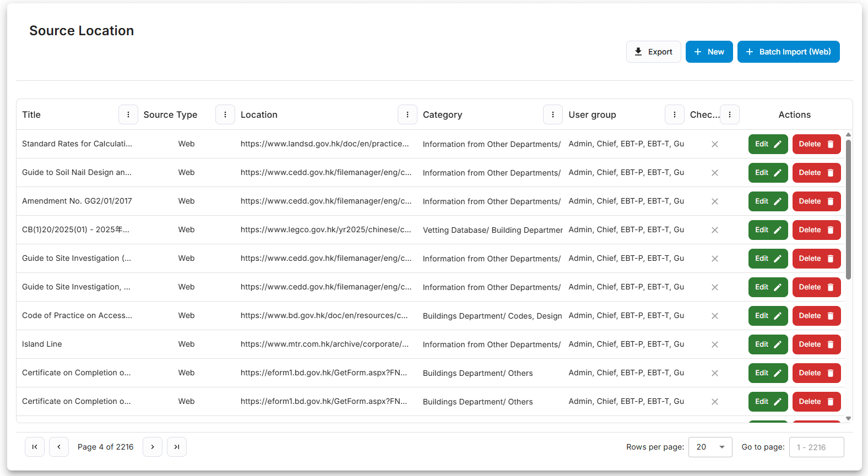Viewport: 868px width, 476px height.
Task: Click user group cell in Island Line row
Action: coord(626,344)
